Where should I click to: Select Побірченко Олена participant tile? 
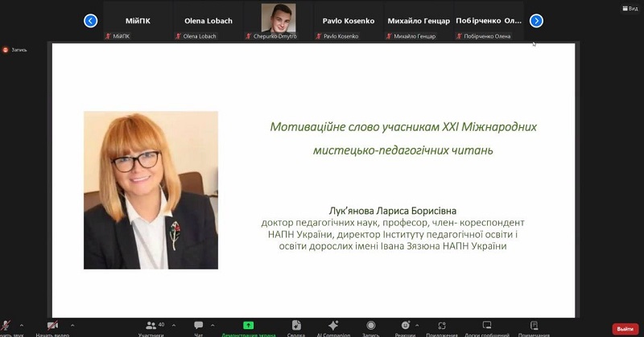[489, 21]
